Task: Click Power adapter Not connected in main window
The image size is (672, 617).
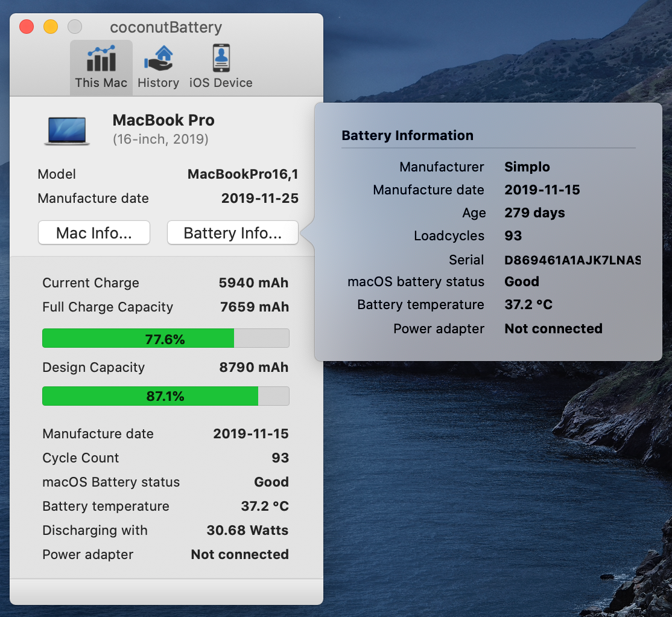Action: pyautogui.click(x=239, y=554)
